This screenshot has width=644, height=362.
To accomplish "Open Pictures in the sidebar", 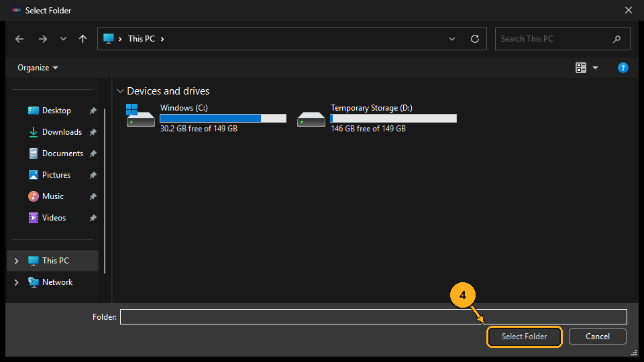I will point(56,175).
